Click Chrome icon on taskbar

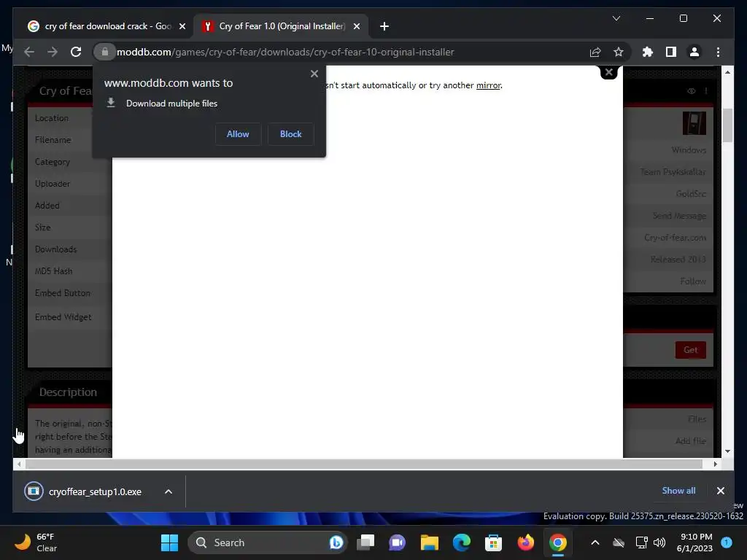(557, 542)
